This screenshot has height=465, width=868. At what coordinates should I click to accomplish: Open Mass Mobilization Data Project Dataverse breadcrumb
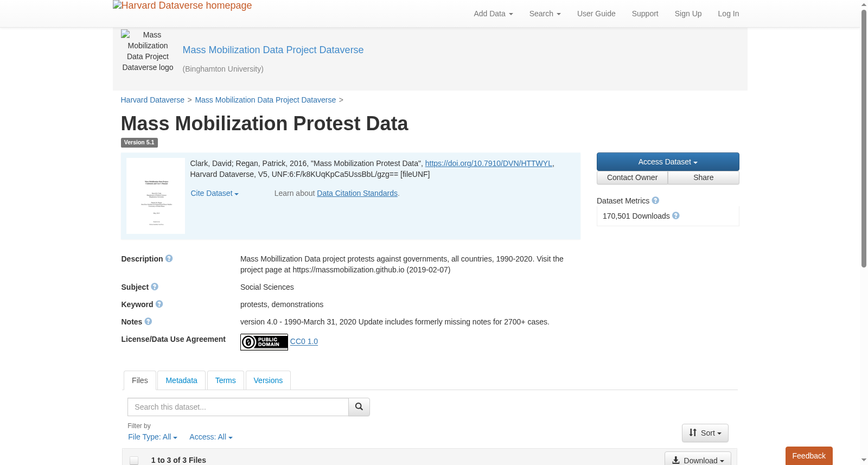tap(265, 100)
